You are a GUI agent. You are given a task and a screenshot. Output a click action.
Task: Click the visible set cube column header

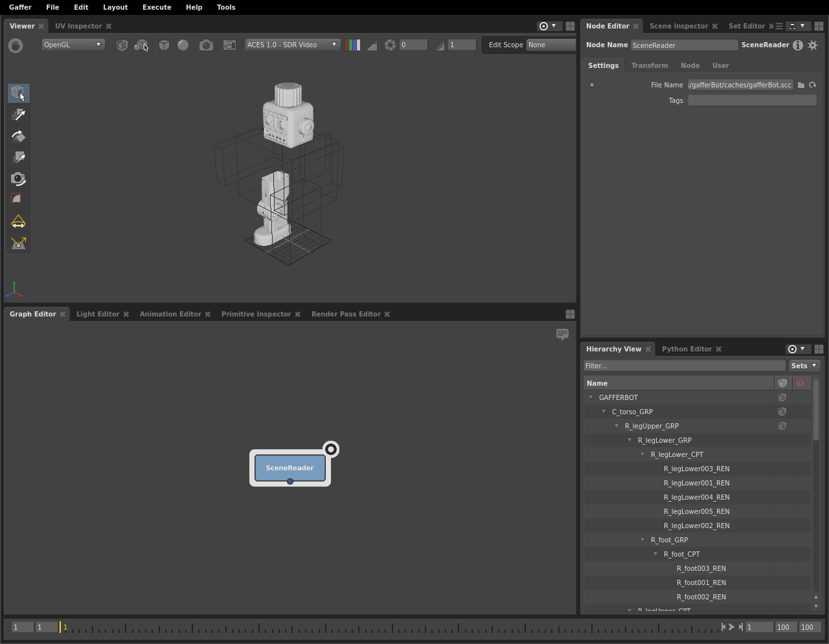pos(782,383)
